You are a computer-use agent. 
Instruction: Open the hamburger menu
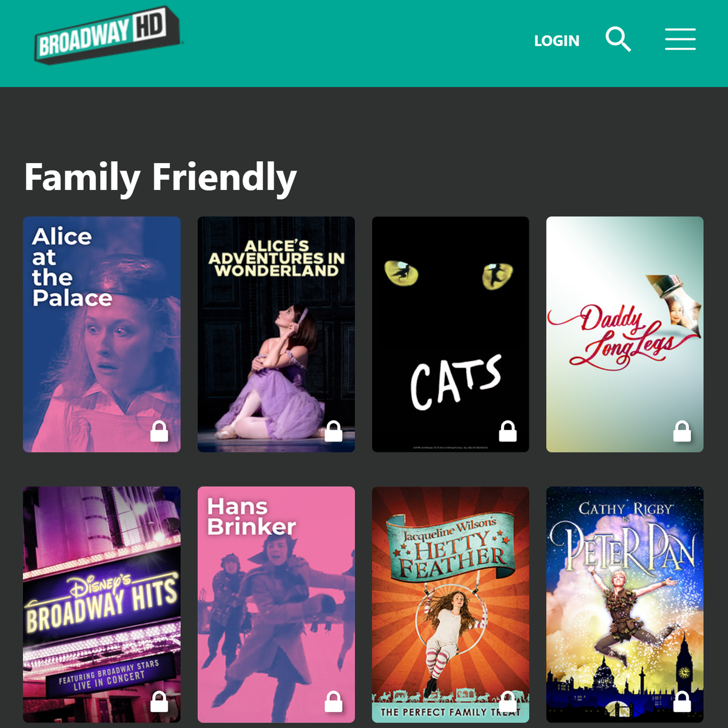pyautogui.click(x=680, y=39)
